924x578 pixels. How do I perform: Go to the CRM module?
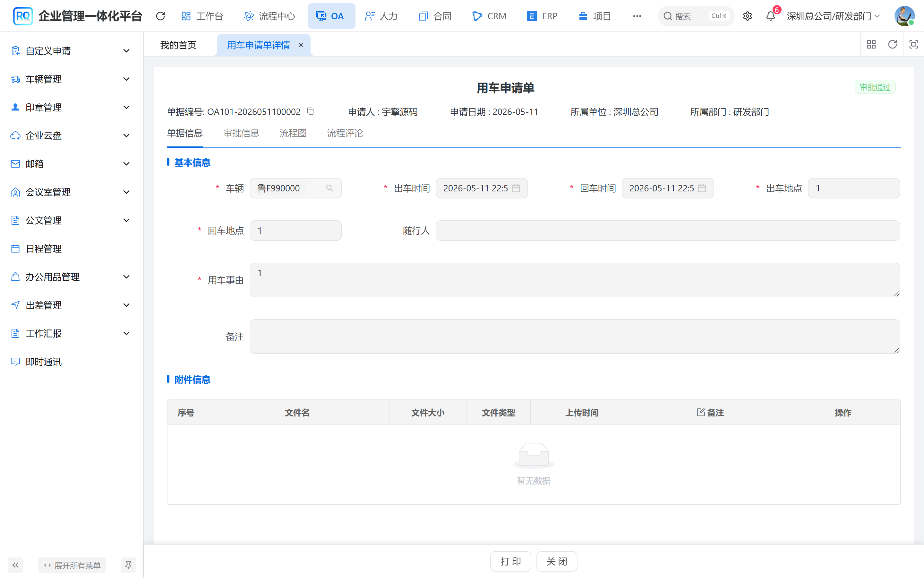coord(490,16)
